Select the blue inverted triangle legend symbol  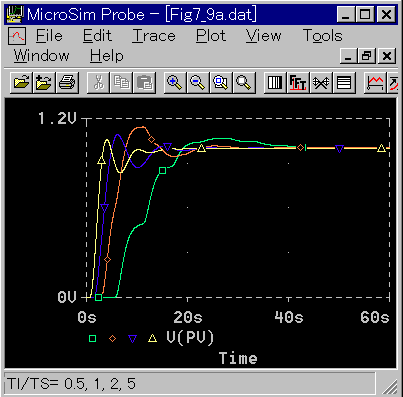[133, 339]
